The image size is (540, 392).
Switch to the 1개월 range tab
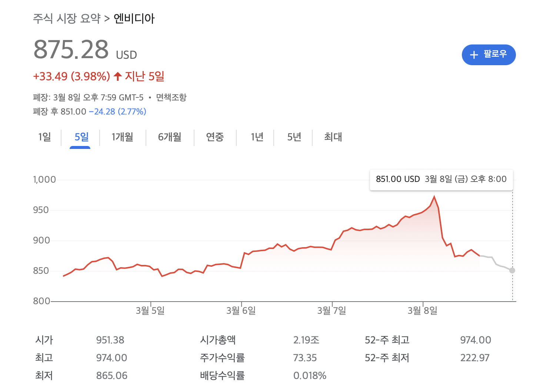122,137
